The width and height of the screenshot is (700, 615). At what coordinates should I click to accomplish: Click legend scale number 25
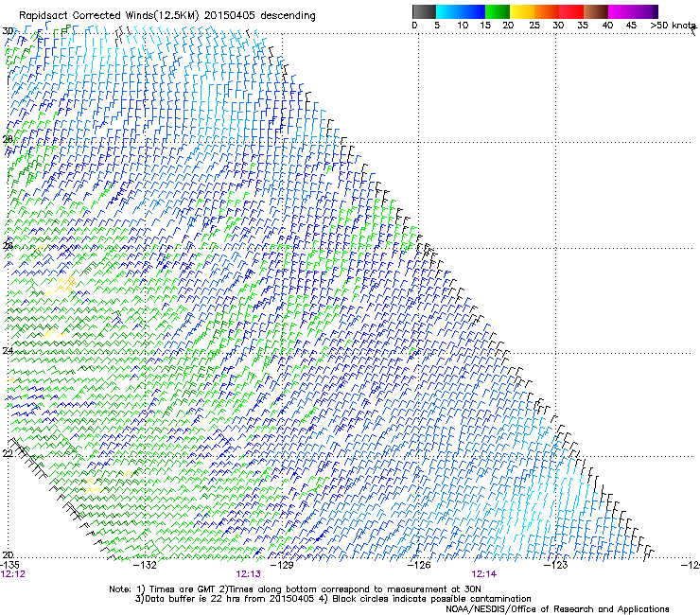(x=534, y=26)
